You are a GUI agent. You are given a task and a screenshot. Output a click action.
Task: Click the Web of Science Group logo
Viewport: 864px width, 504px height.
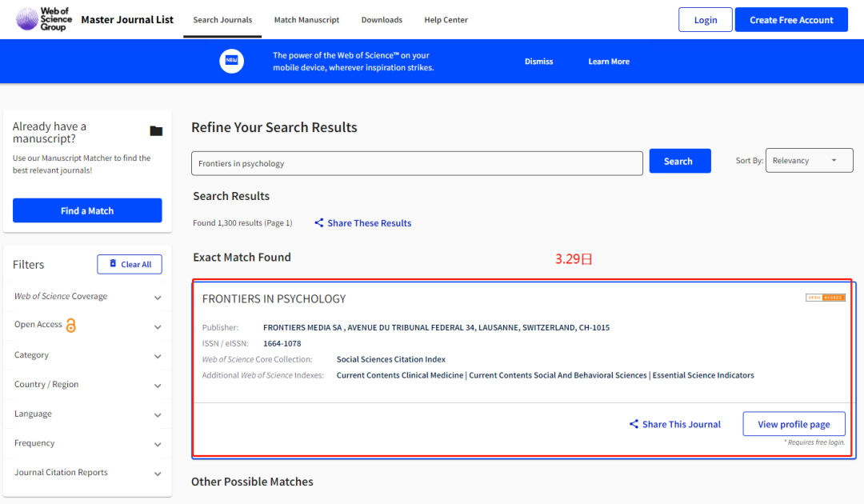(44, 19)
